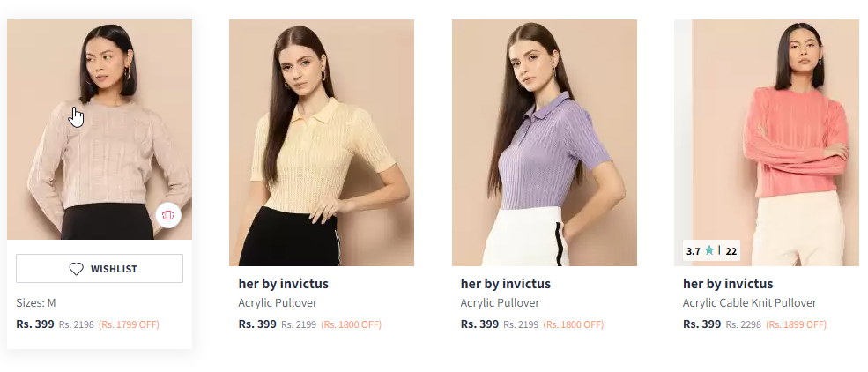This screenshot has height=372, width=868.
Task: Click Acrylic Pullover title under purple polo
Action: pyautogui.click(x=500, y=303)
